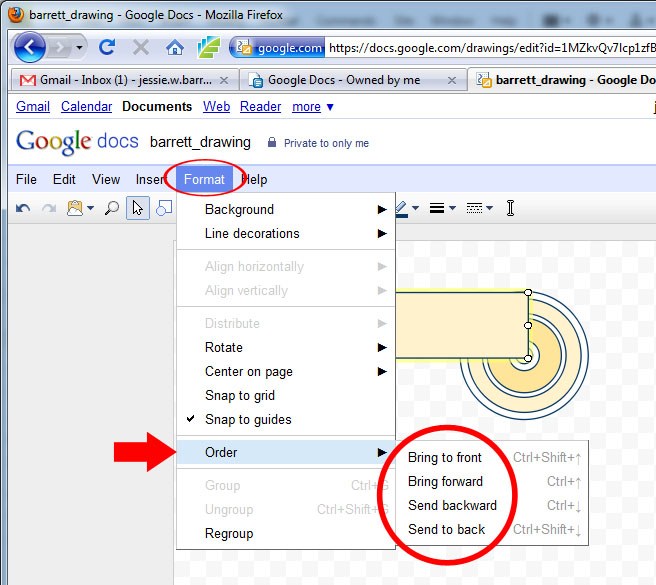The image size is (656, 585).
Task: Open the Insert menu
Action: tap(150, 180)
